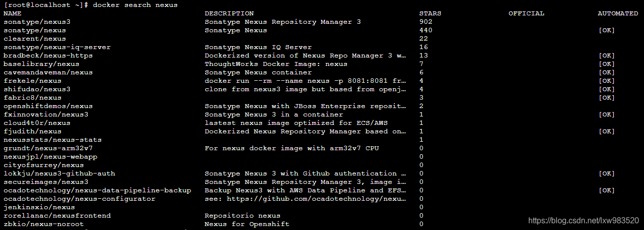Click the STARS column header
The image size is (644, 230).
pyautogui.click(x=430, y=13)
